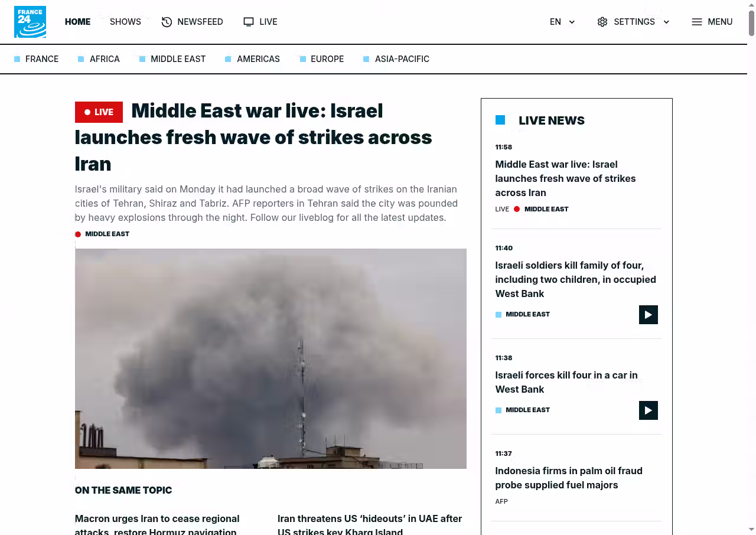Click the France 24 logo

pos(30,22)
